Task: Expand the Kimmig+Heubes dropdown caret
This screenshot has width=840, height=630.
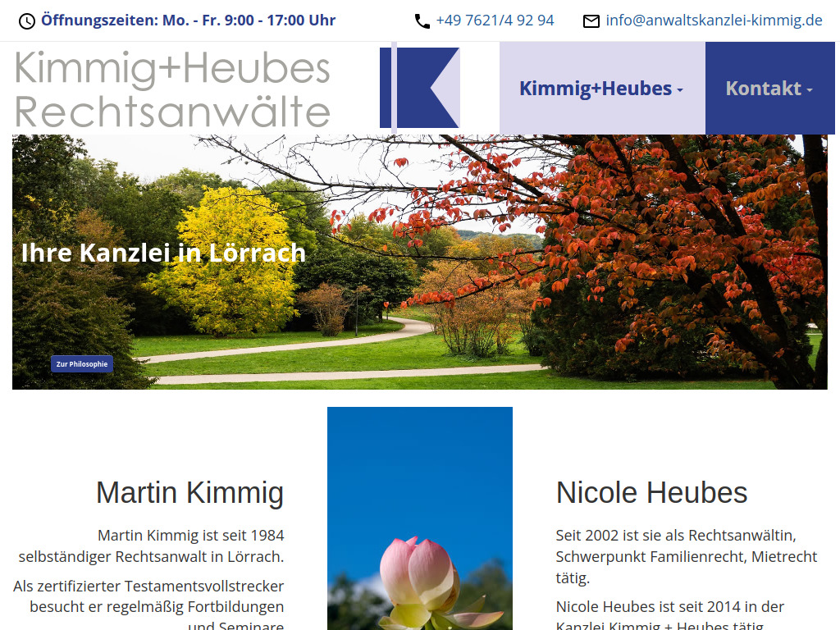Action: (x=680, y=90)
